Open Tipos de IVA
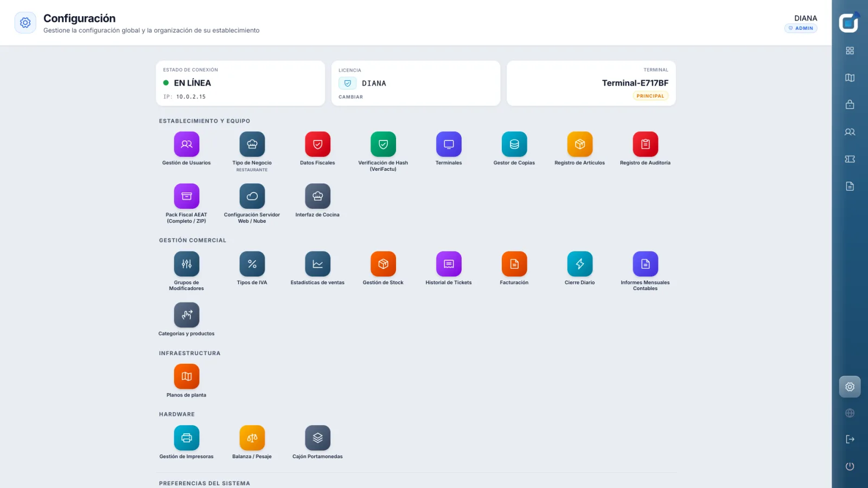The image size is (868, 488). click(x=252, y=264)
